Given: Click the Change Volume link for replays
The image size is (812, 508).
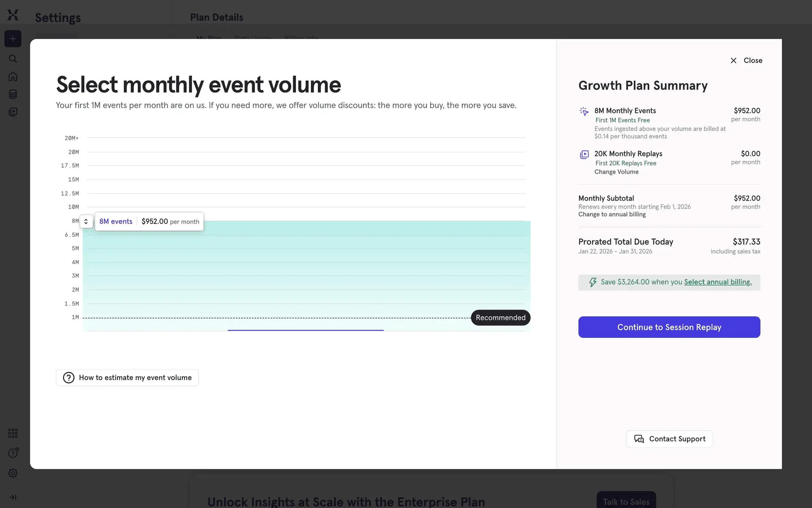Looking at the screenshot, I should click(x=616, y=172).
